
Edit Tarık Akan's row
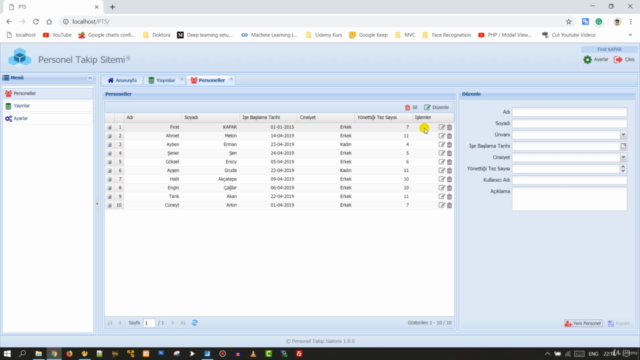441,196
